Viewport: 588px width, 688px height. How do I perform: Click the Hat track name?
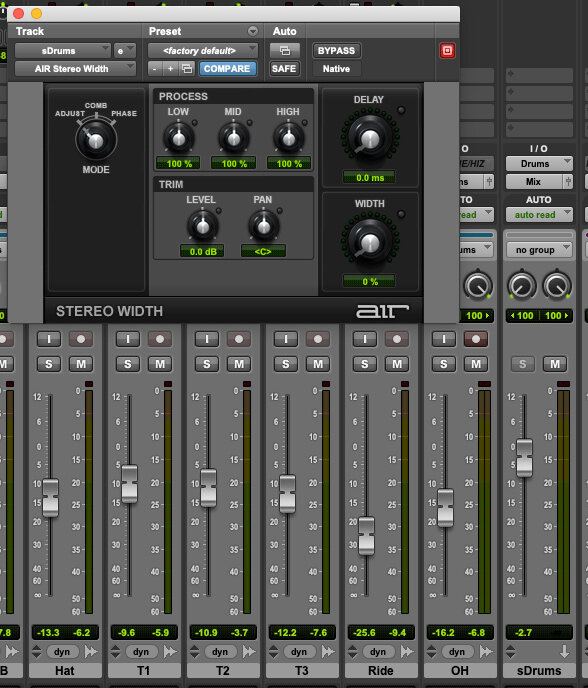[65, 671]
